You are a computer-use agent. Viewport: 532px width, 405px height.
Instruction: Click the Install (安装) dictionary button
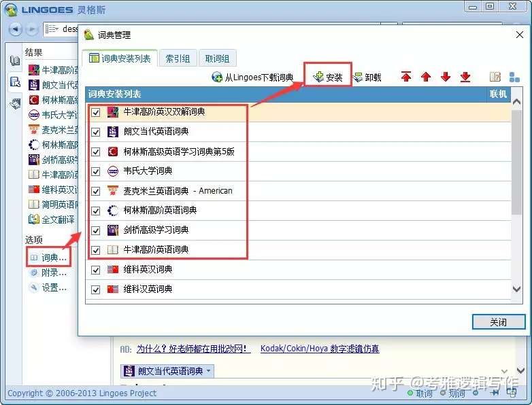327,77
